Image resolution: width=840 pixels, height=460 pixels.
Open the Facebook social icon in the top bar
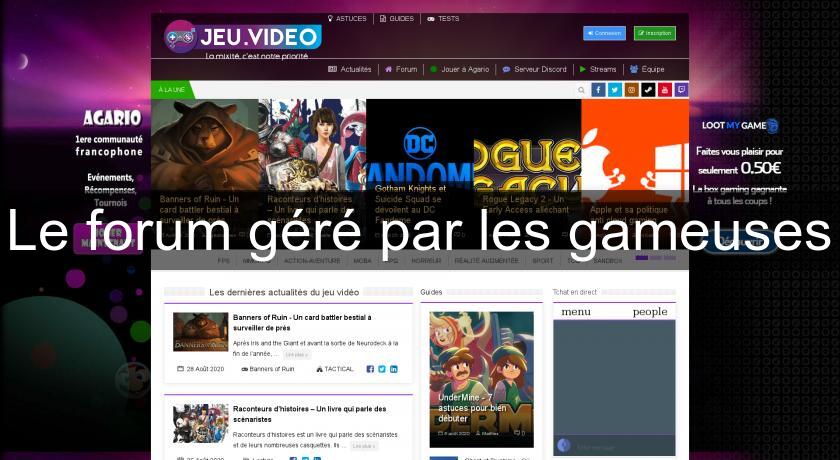(x=598, y=90)
